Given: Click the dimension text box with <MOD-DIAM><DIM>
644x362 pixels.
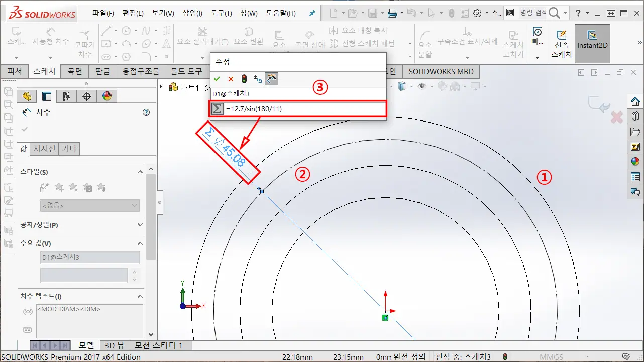Looking at the screenshot, I should (x=90, y=321).
